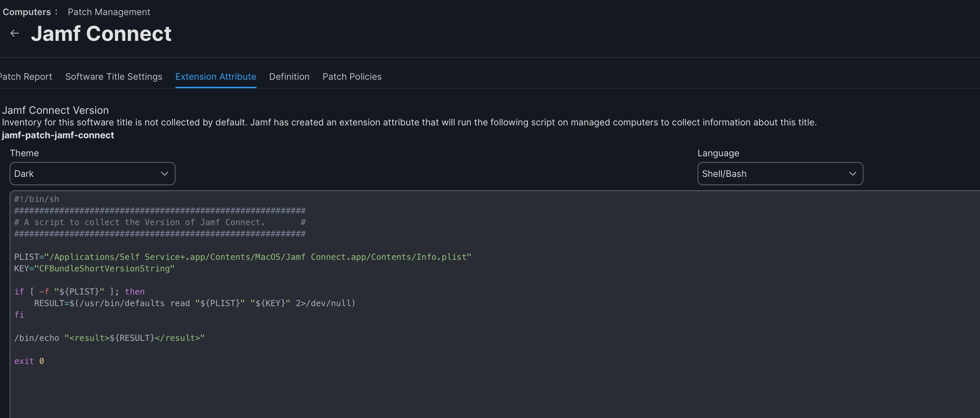Click the chevron in the Theme selector
980x418 pixels.
164,174
